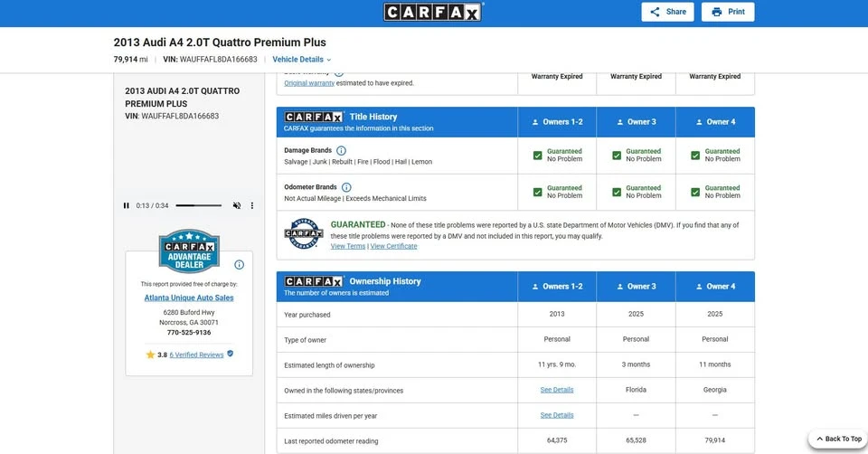
Task: Click Damage Brands checkmark for Owner 4
Action: point(695,156)
